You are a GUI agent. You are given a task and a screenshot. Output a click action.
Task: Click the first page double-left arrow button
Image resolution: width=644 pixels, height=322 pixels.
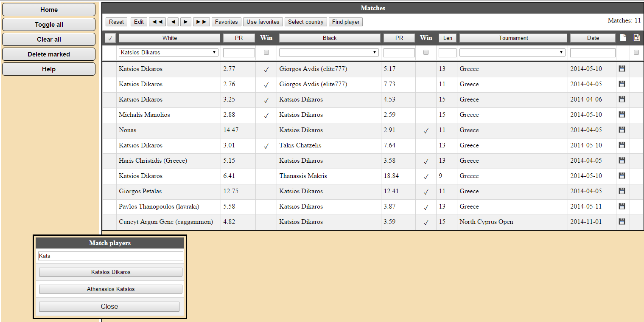pos(157,22)
